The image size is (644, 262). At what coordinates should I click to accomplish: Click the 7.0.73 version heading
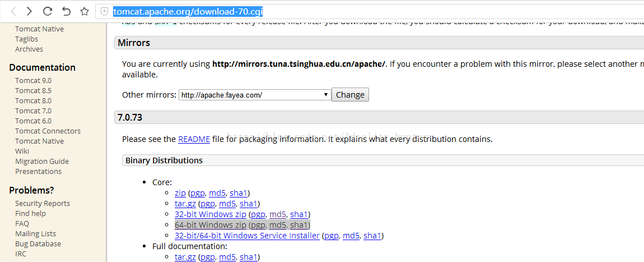(130, 117)
